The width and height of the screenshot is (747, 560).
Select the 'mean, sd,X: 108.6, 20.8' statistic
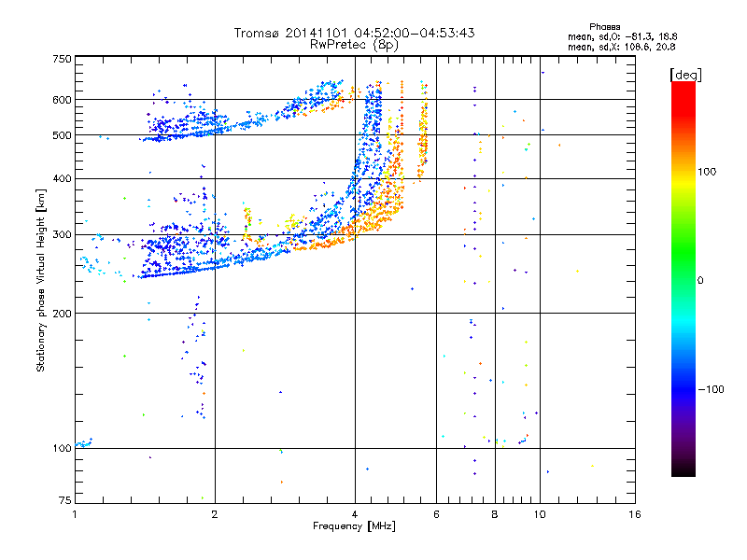click(621, 47)
